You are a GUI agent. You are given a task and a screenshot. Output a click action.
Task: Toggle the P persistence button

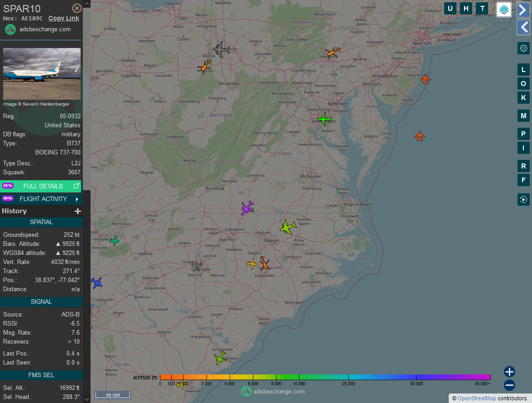coord(523,134)
